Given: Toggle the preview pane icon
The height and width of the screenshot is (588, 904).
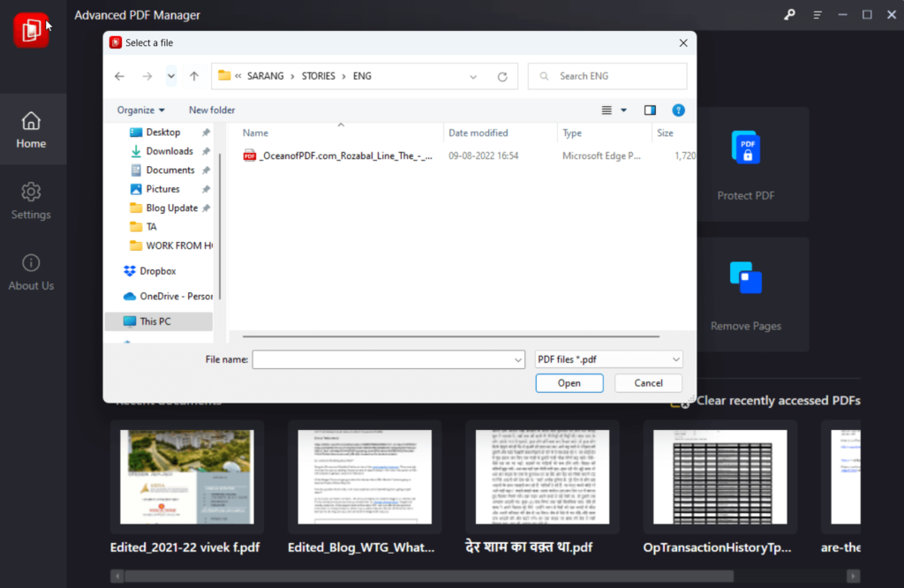Looking at the screenshot, I should pos(650,110).
